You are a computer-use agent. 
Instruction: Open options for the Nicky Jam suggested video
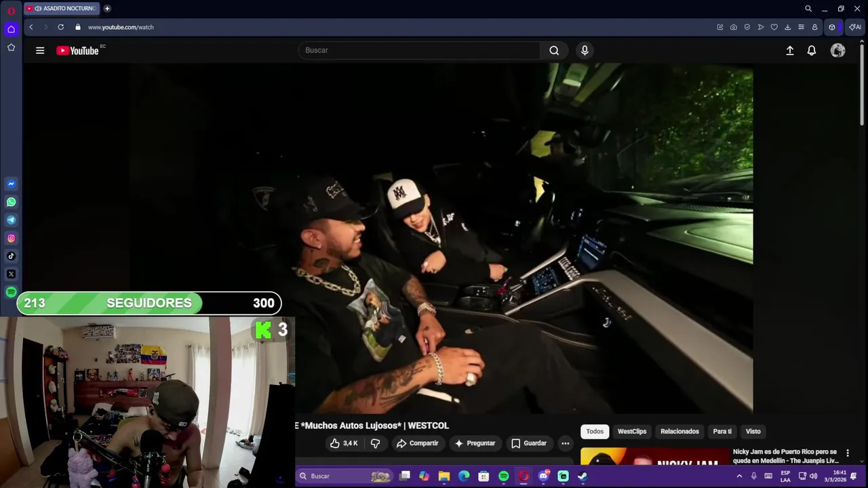tap(848, 453)
